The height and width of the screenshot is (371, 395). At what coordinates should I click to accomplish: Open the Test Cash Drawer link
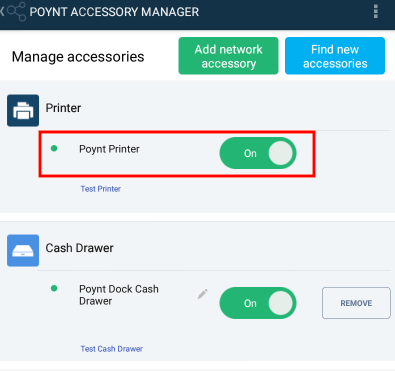click(112, 349)
